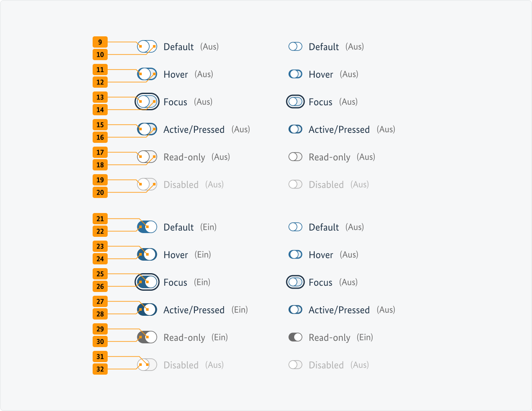Click annotation marker number 9
The width and height of the screenshot is (532, 411).
[100, 42]
